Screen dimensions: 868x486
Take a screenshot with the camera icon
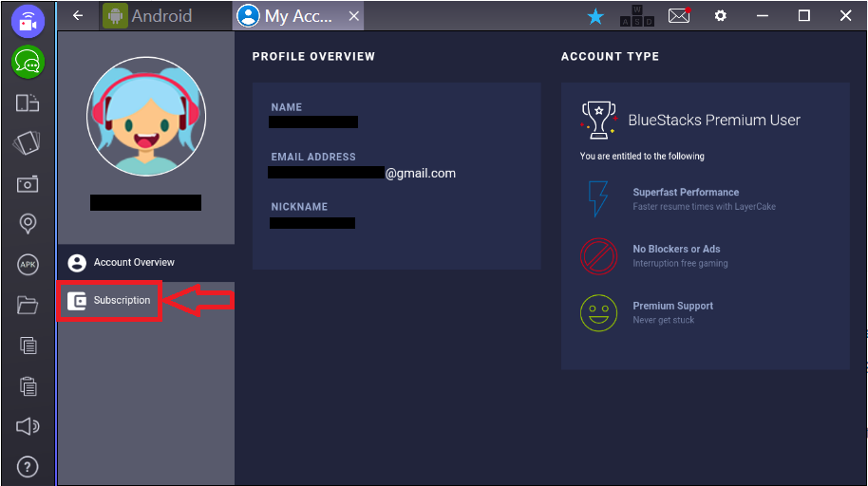click(x=28, y=184)
